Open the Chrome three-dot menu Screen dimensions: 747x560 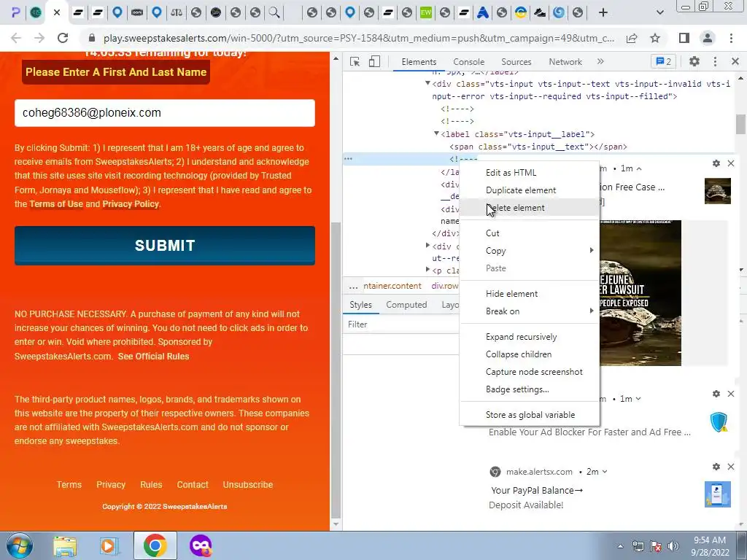pyautogui.click(x=731, y=38)
